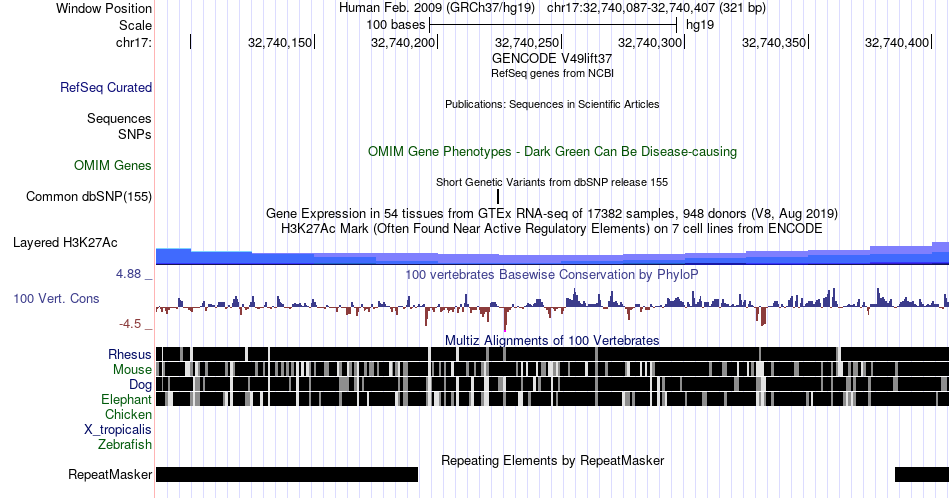Click 'Repeating Elements by RepeatMasker' title
Viewport: 950px width, 498px height.
pos(552,460)
